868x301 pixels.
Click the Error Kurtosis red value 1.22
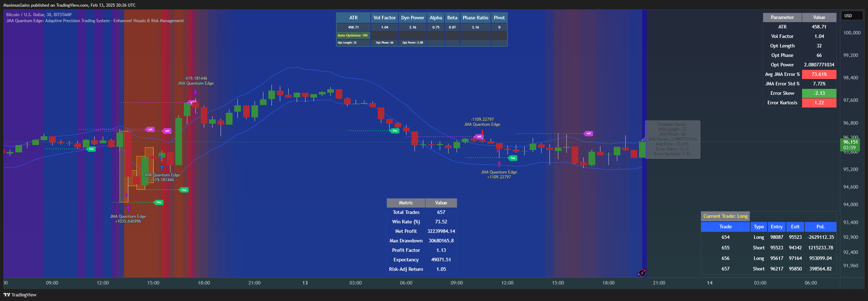pos(819,103)
